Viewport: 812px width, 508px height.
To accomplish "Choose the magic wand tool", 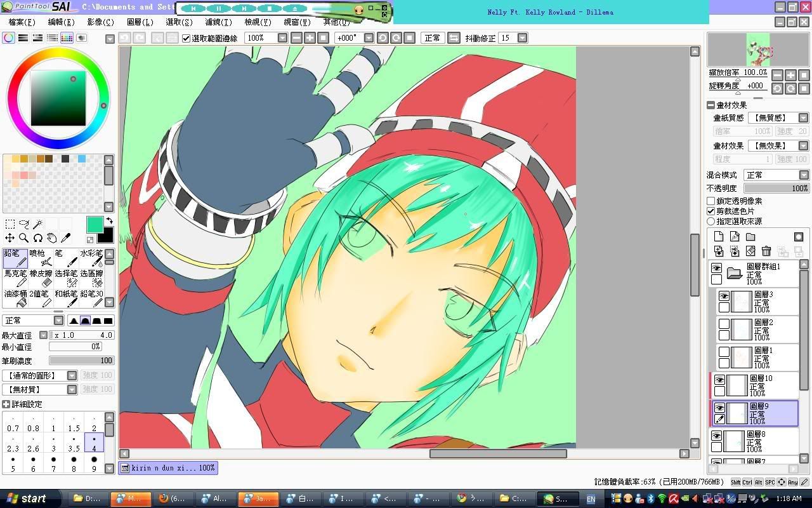I will 38,224.
